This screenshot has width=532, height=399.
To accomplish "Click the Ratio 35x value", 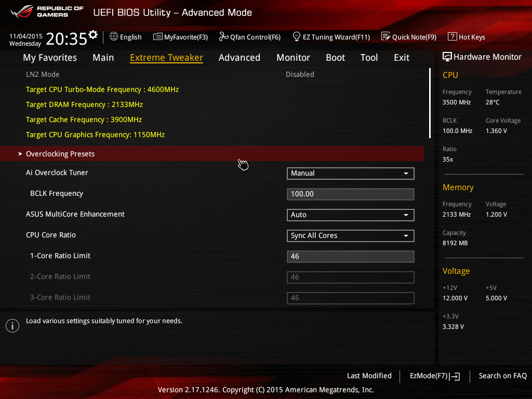I will coord(448,159).
